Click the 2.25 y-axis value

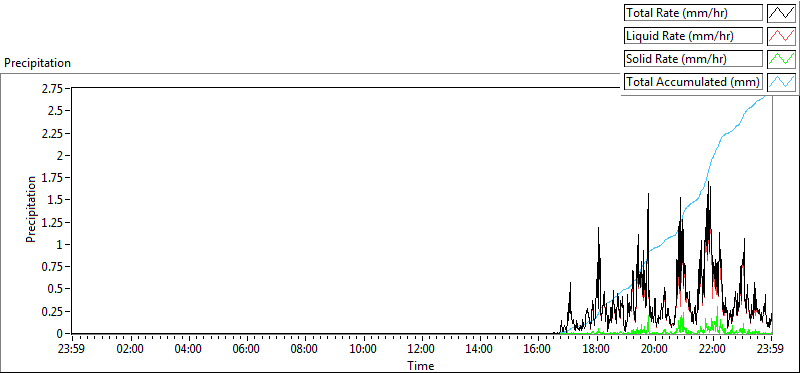(x=53, y=133)
